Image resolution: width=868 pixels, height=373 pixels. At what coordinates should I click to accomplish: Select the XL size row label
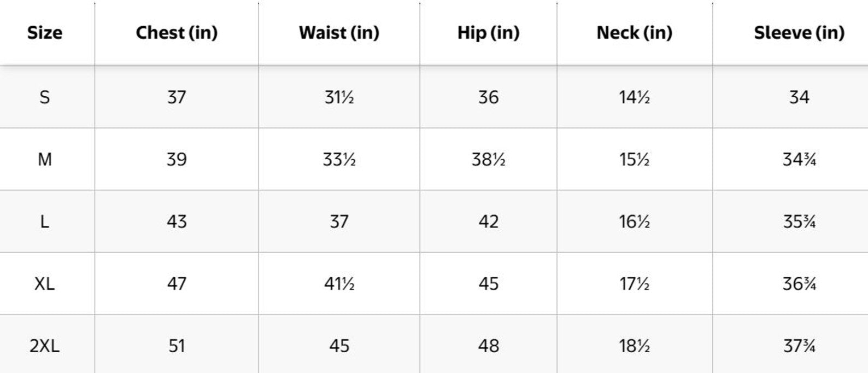[x=45, y=284]
